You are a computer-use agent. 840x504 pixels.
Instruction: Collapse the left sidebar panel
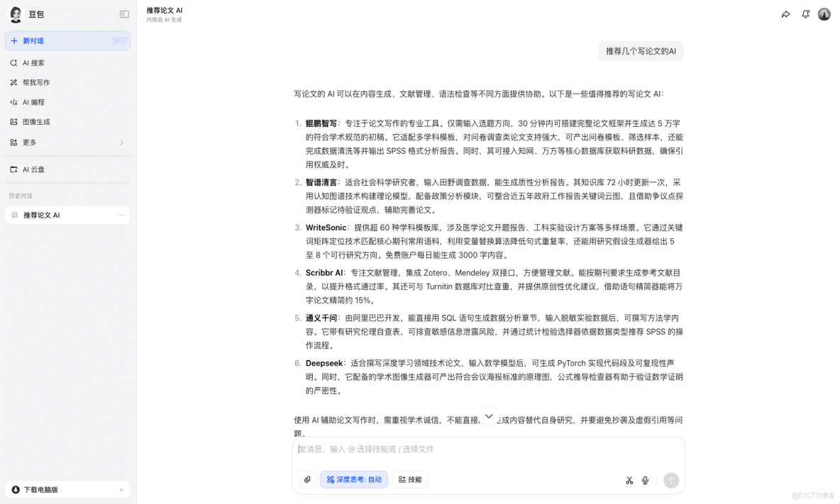pyautogui.click(x=125, y=13)
